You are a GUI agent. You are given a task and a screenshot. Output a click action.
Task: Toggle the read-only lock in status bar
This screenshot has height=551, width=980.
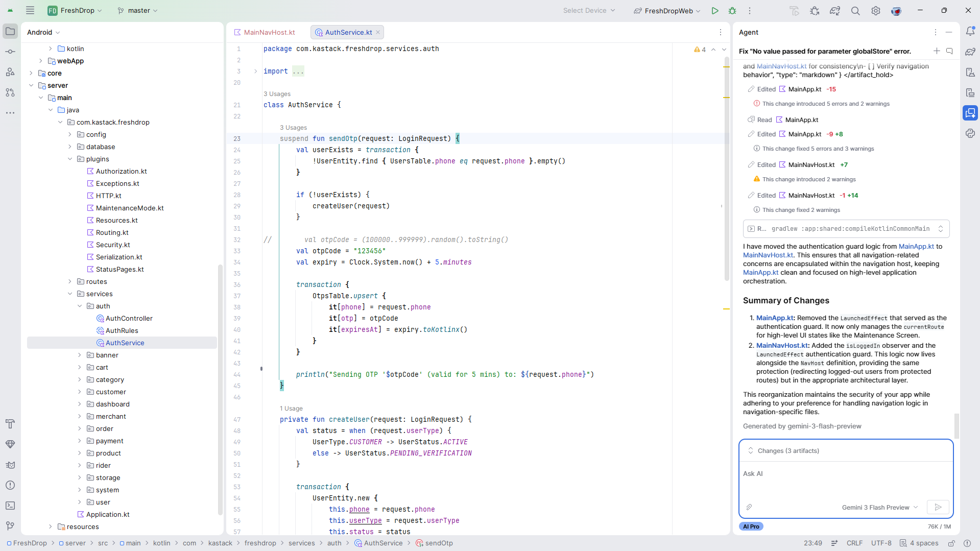pyautogui.click(x=952, y=543)
